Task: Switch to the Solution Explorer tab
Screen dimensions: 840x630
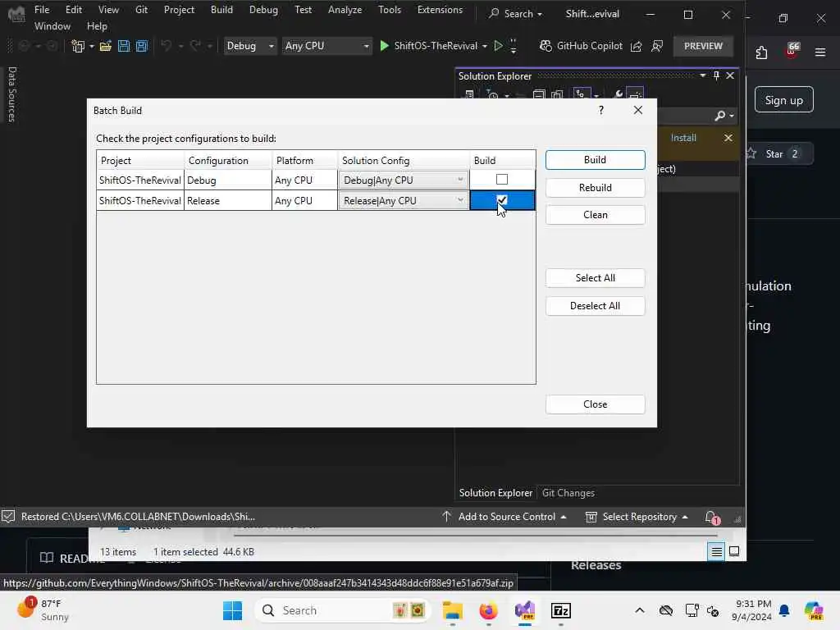Action: (495, 493)
